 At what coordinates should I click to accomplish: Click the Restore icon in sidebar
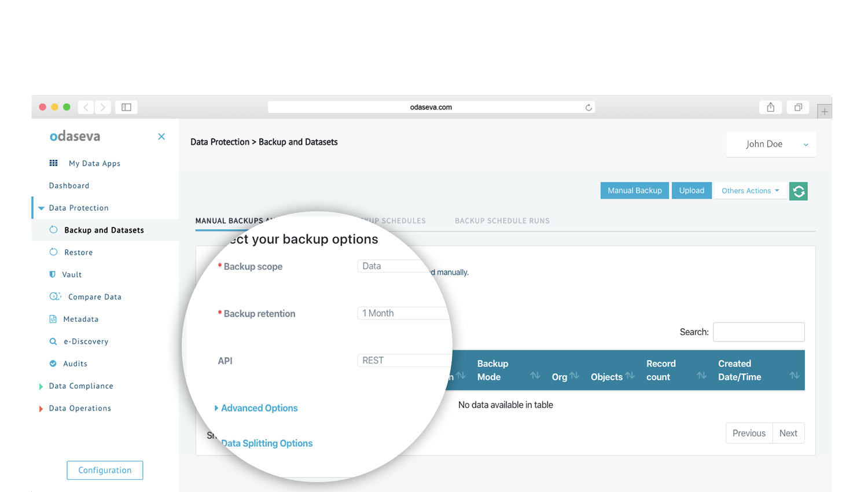pos(53,252)
